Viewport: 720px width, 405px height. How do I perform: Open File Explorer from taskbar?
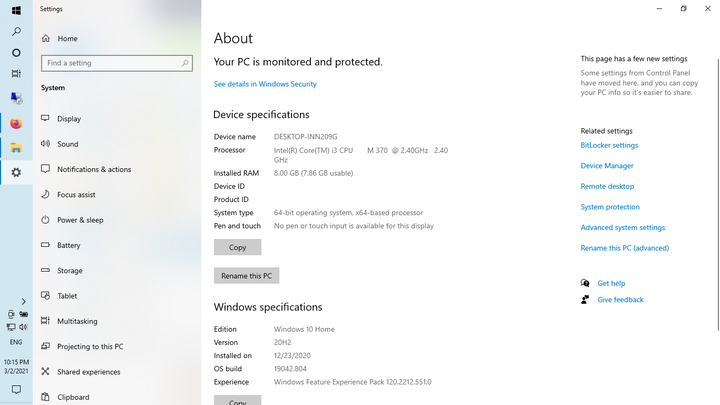coord(16,148)
